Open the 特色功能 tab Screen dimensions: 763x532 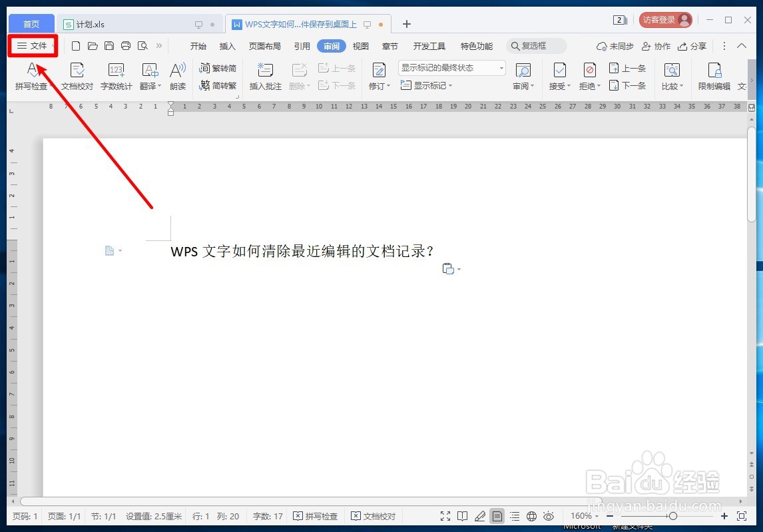tap(477, 46)
